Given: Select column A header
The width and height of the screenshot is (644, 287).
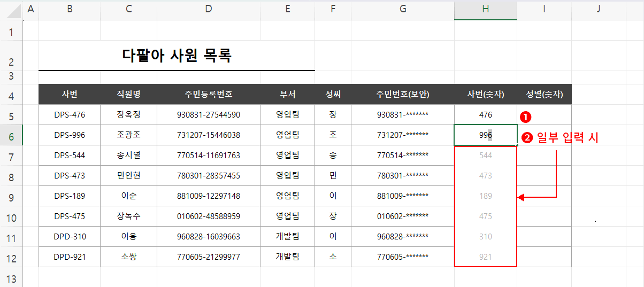Looking at the screenshot, I should (x=30, y=9).
